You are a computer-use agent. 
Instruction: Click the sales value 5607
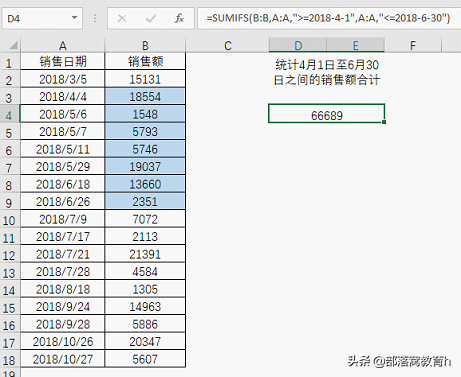(x=145, y=359)
